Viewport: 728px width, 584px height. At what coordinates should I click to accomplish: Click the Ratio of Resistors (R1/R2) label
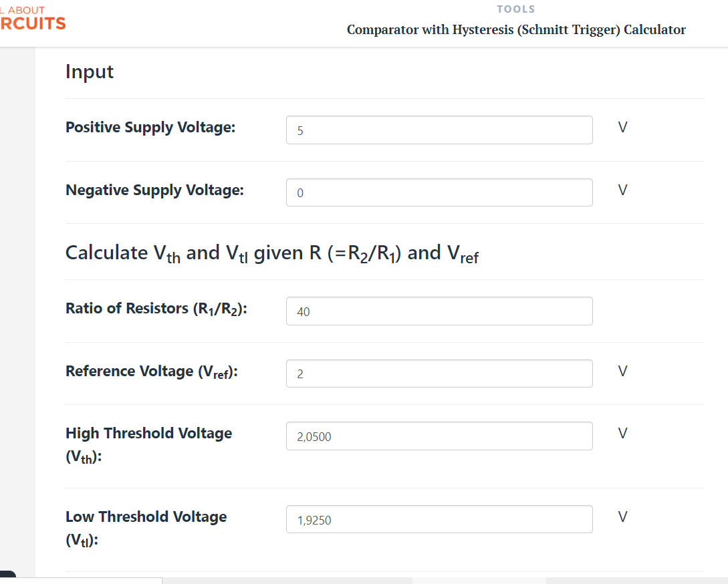click(156, 309)
